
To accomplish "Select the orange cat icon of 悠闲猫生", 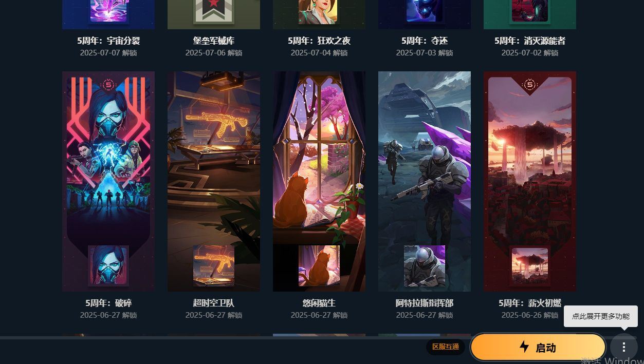I will point(319,265).
